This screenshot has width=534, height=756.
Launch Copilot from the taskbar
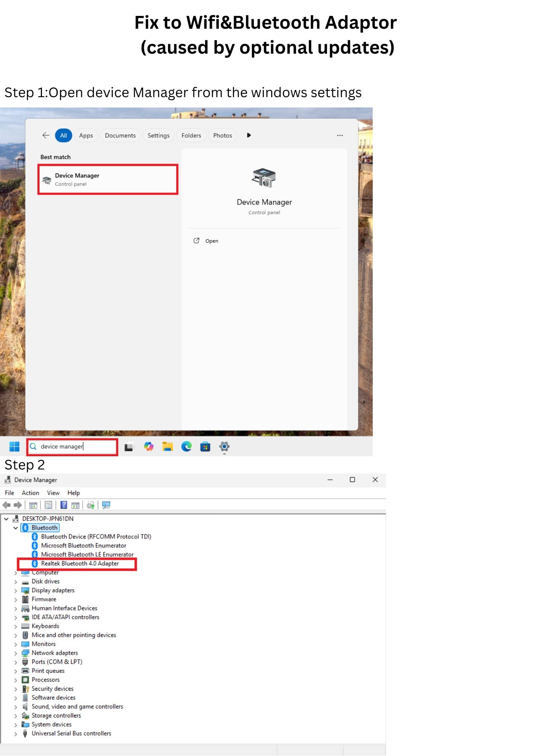(149, 446)
